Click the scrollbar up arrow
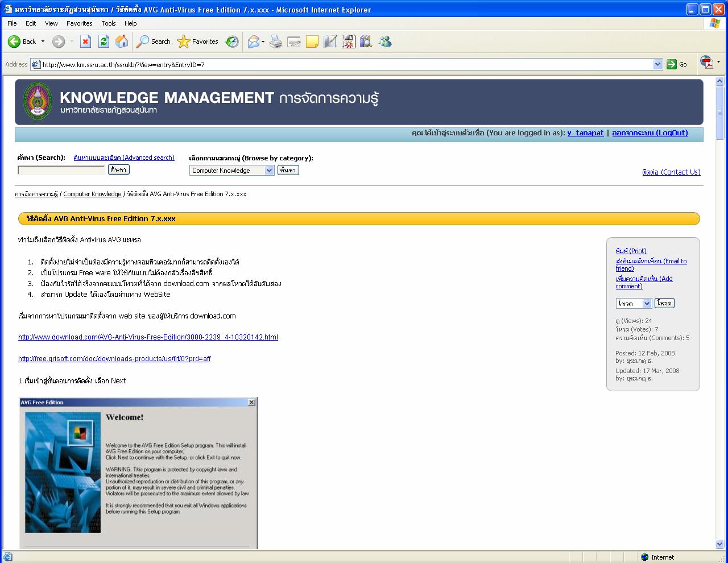728x563 pixels. coord(719,82)
